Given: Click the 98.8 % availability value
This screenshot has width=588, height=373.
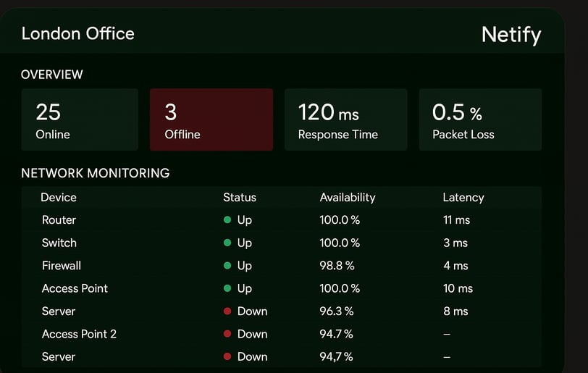Looking at the screenshot, I should coord(337,266).
